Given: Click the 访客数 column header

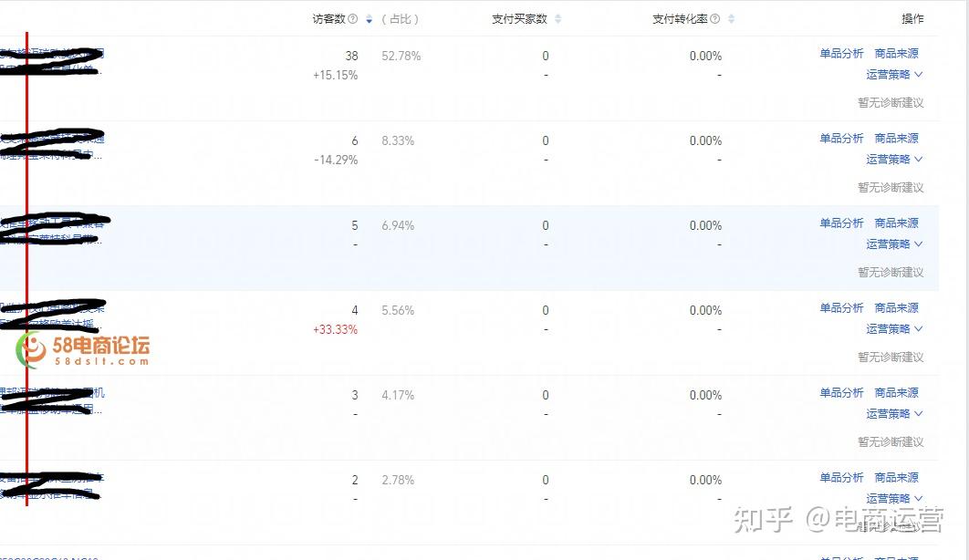Looking at the screenshot, I should point(328,19).
